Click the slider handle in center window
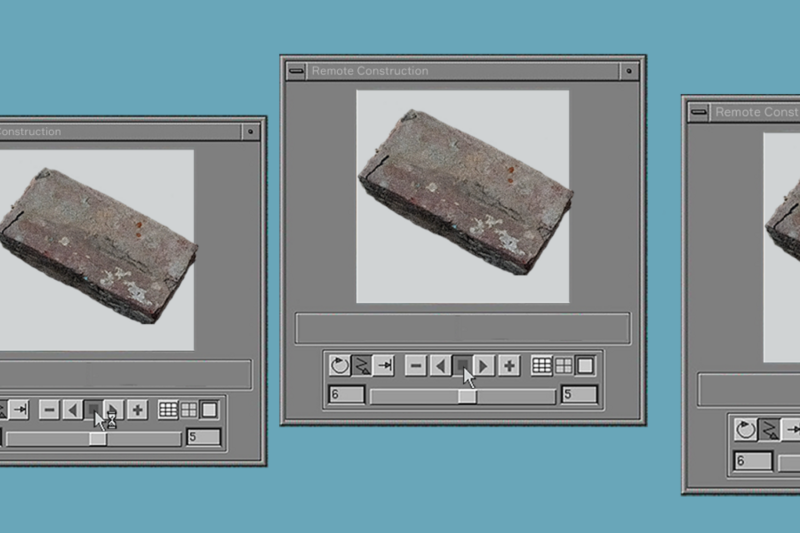Image resolution: width=800 pixels, height=533 pixels. [466, 396]
